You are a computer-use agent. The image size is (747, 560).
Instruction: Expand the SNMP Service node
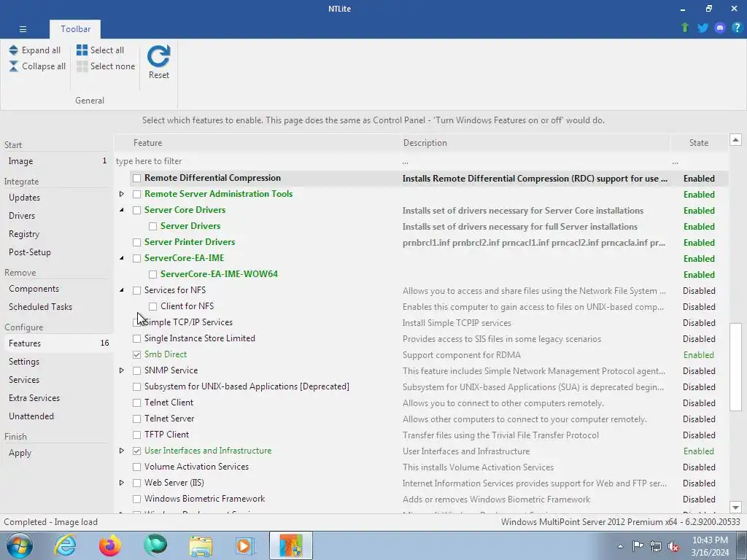click(x=122, y=370)
